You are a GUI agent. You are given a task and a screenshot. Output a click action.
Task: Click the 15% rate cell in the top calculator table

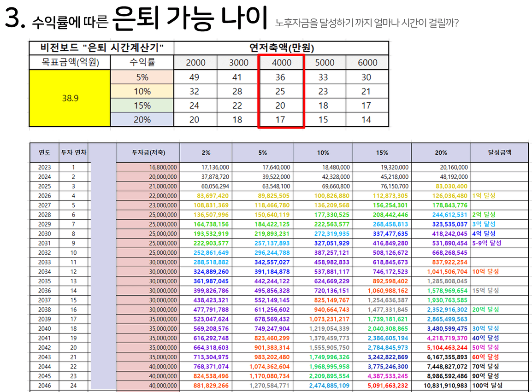point(142,105)
